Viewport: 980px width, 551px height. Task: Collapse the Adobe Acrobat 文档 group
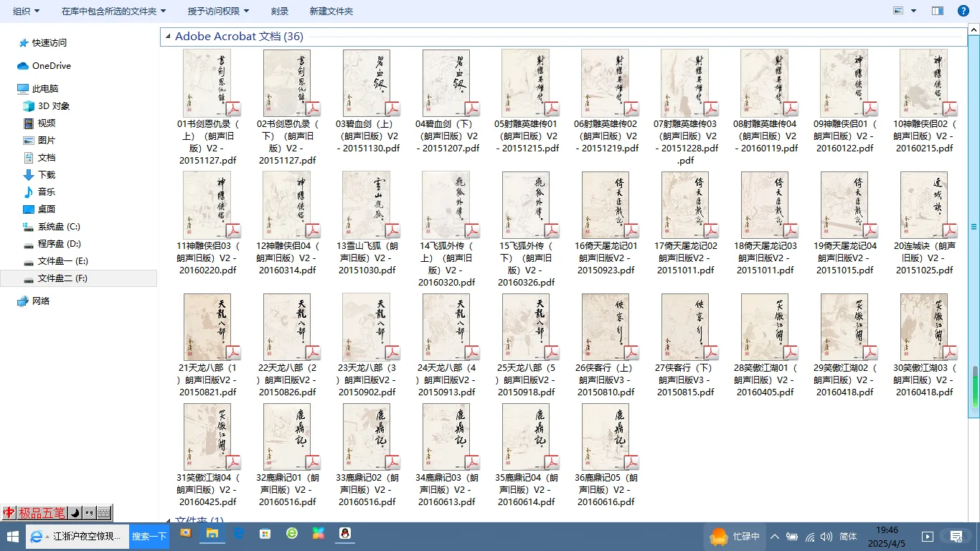pyautogui.click(x=168, y=37)
